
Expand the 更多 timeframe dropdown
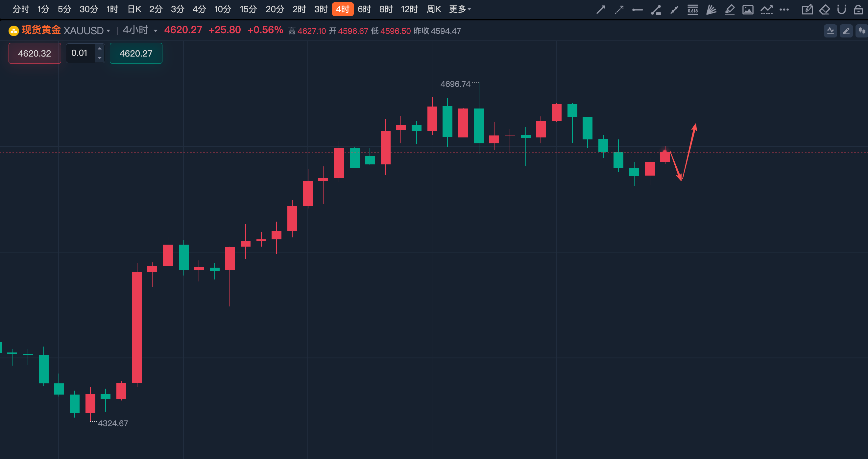pyautogui.click(x=460, y=10)
